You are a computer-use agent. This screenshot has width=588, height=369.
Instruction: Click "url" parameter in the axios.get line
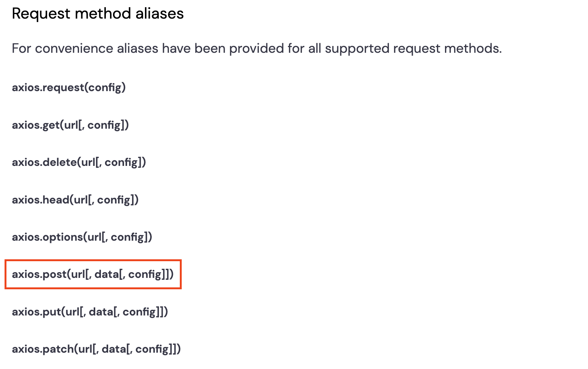pos(71,125)
